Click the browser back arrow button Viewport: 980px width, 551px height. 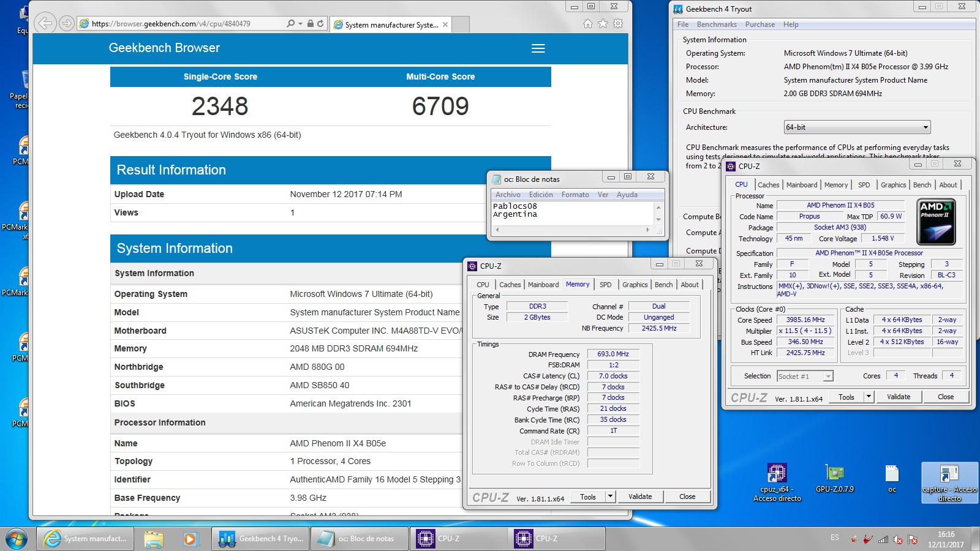click(x=45, y=23)
